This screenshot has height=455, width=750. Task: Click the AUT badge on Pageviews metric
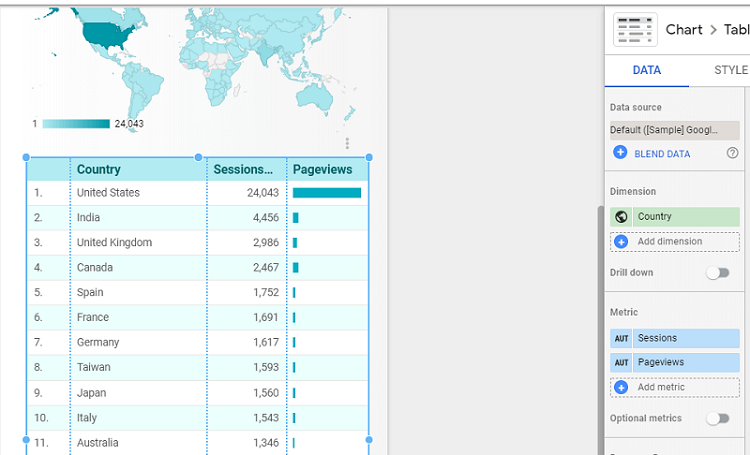pos(621,363)
